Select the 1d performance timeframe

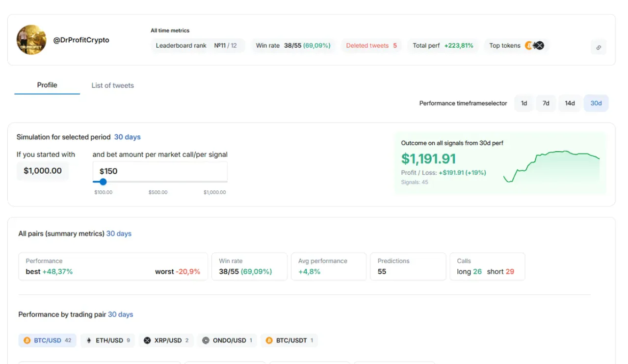[x=524, y=104]
